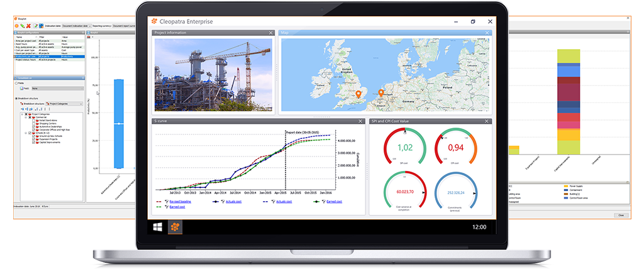
Task: Click the orange new item icon in Boxplot toolbar
Action: pos(16,26)
